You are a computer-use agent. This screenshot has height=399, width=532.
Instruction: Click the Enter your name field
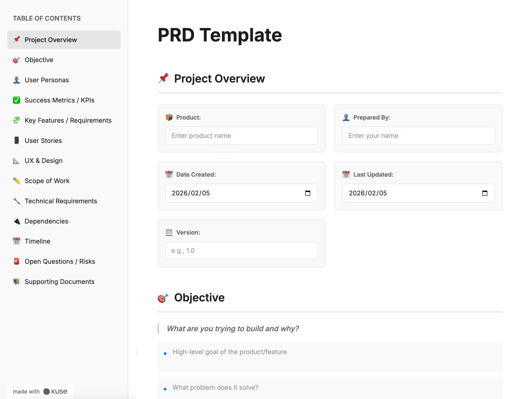click(x=418, y=135)
